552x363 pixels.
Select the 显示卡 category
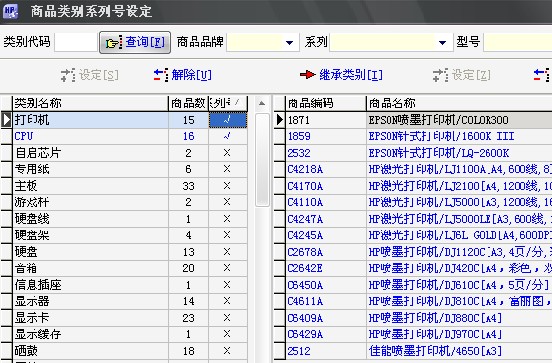(90, 318)
